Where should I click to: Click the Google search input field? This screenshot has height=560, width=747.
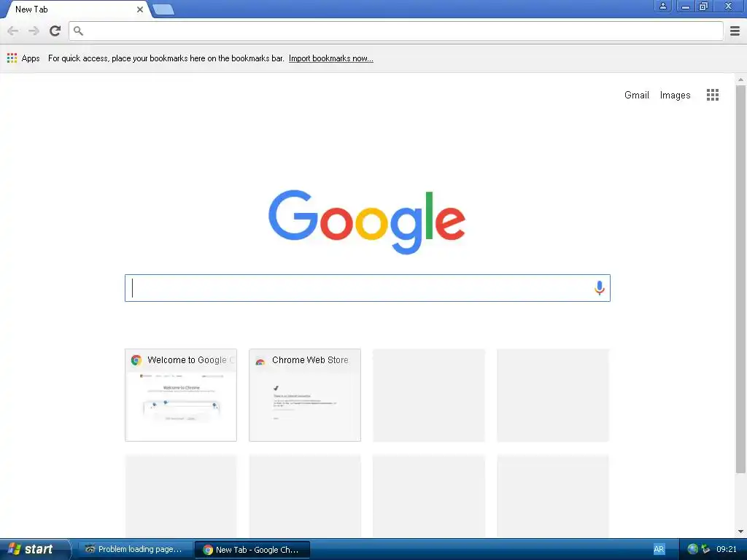pyautogui.click(x=368, y=287)
